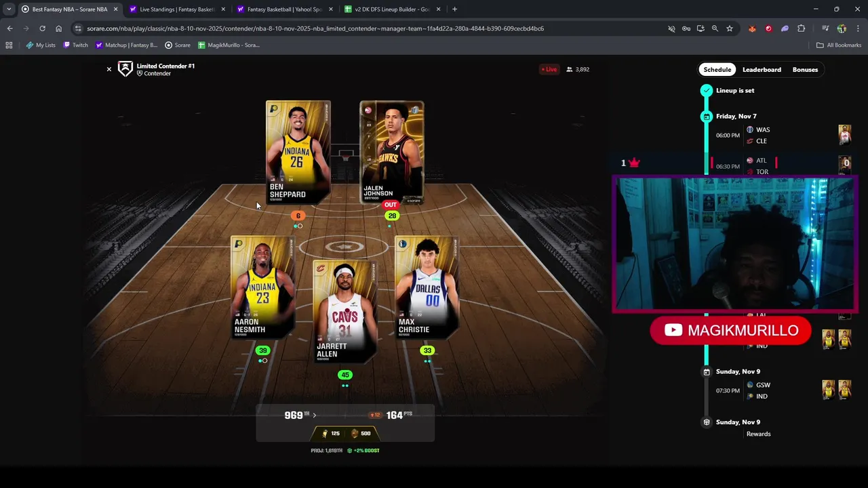The width and height of the screenshot is (868, 488).
Task: Open the Twitch bookmark
Action: tap(75, 45)
